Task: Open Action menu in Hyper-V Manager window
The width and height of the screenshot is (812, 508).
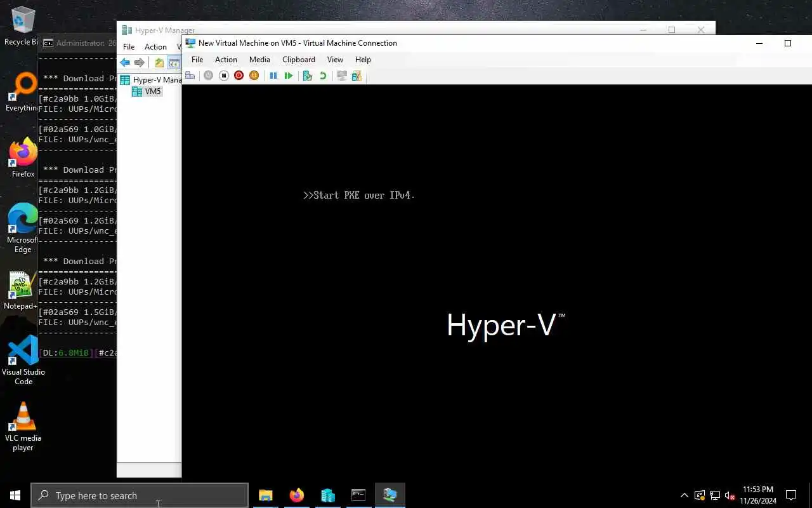Action: point(155,47)
